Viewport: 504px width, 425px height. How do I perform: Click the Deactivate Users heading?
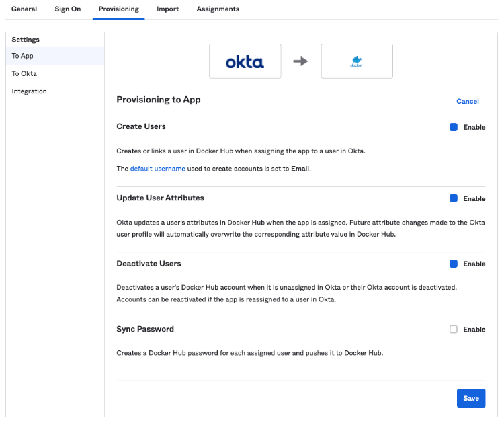click(x=149, y=264)
